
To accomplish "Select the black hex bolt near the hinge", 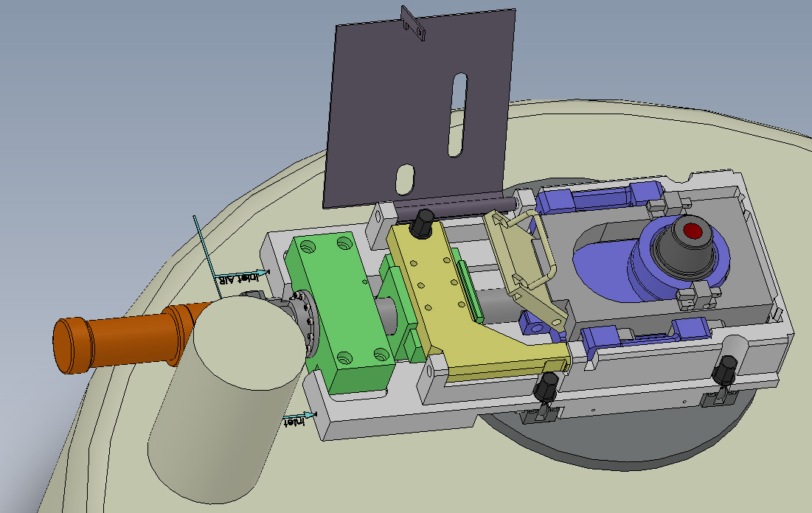I will (x=423, y=223).
